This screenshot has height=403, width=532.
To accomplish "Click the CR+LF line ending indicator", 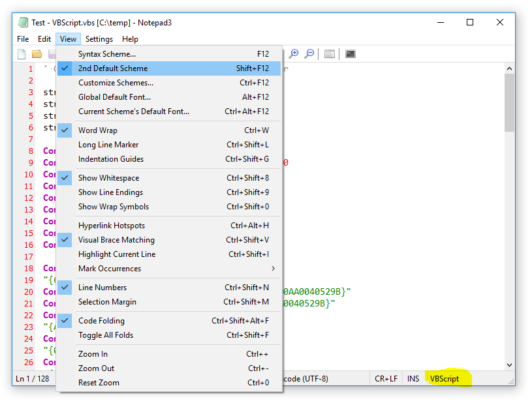I will (386, 379).
